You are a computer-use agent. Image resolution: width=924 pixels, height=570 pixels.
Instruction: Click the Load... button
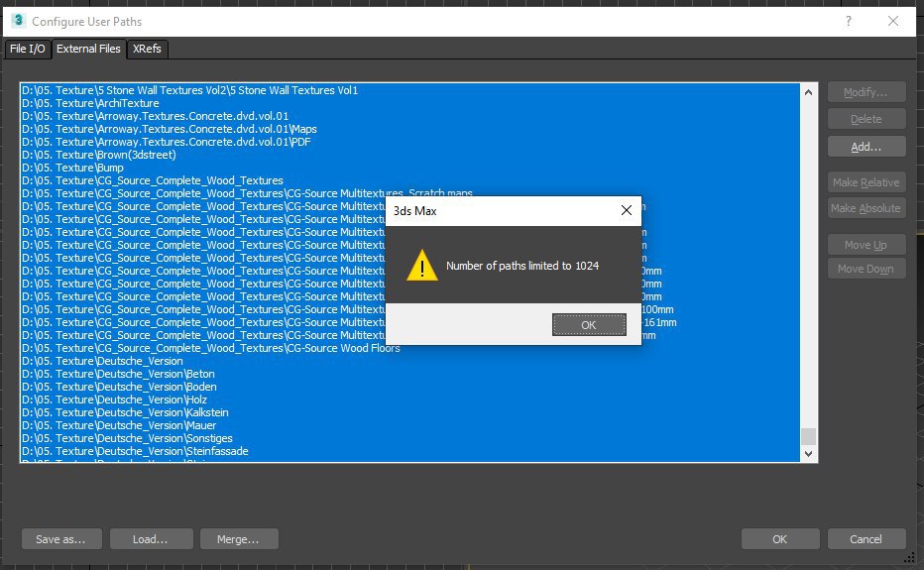click(x=151, y=538)
